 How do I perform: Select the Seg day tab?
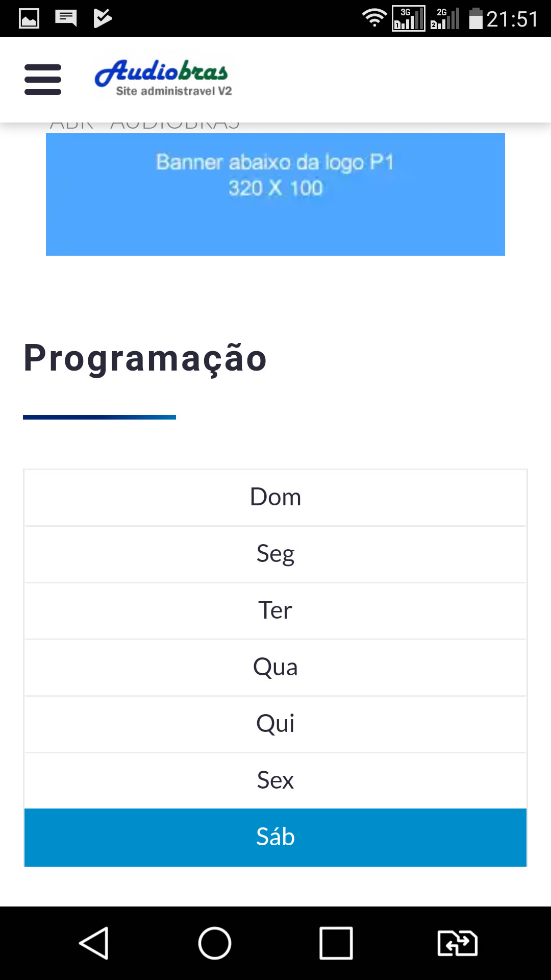click(275, 554)
